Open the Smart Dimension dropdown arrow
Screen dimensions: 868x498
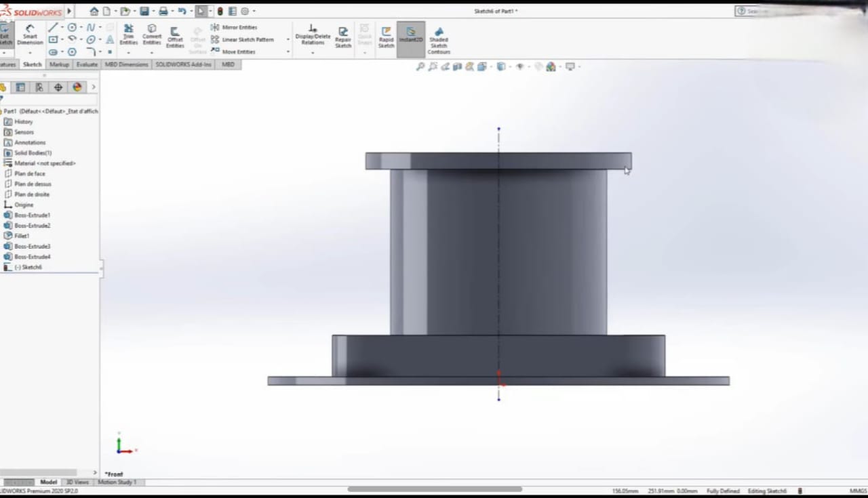(30, 53)
